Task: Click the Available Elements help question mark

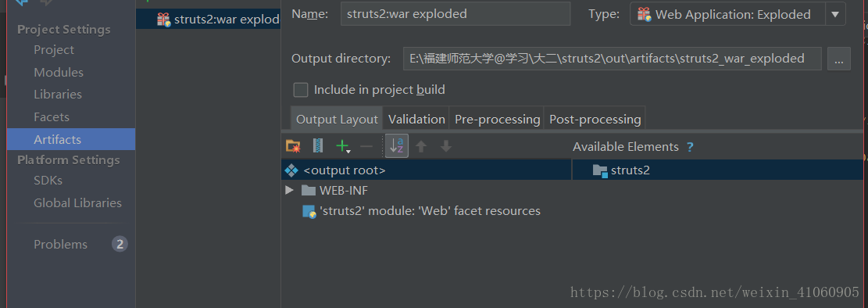Action: tap(690, 147)
